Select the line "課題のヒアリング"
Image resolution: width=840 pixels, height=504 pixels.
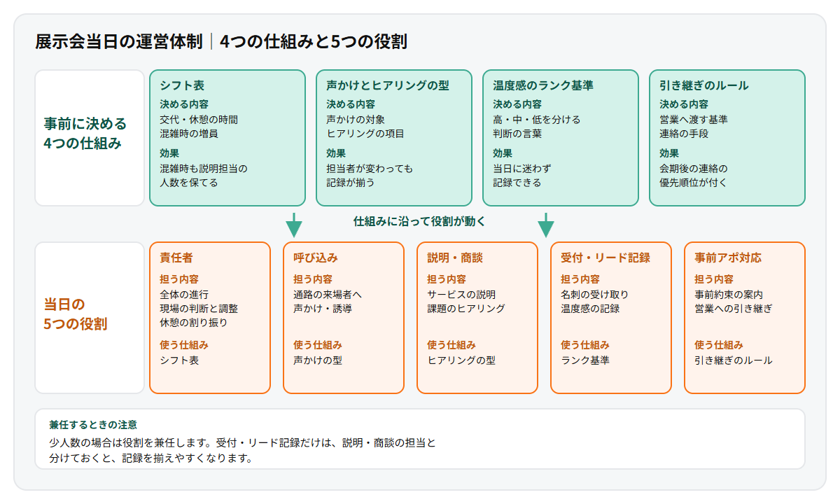pos(466,309)
